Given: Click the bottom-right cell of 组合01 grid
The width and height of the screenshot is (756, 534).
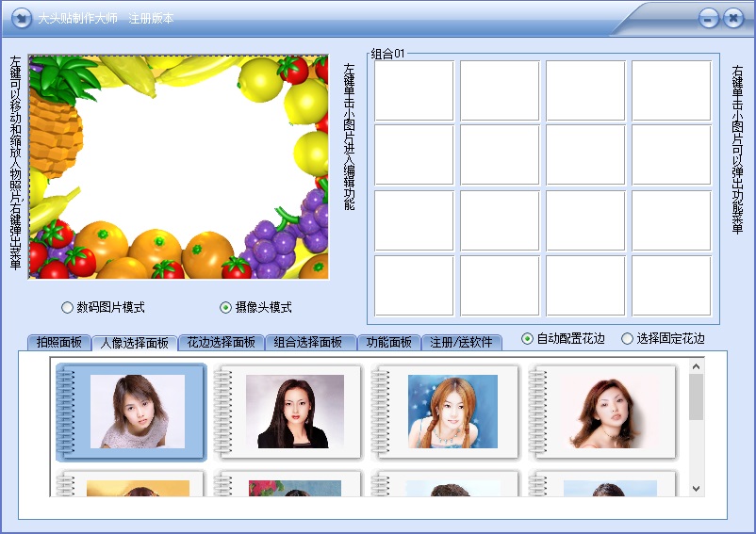Looking at the screenshot, I should pyautogui.click(x=671, y=285).
